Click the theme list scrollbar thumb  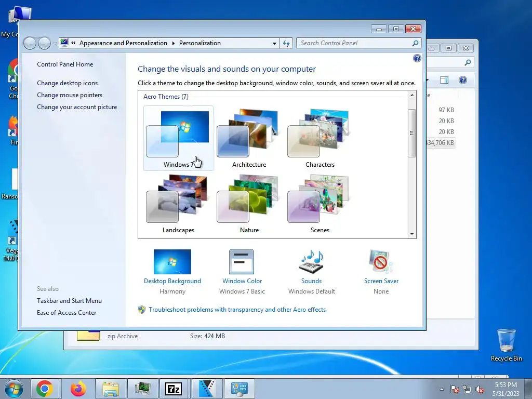(412, 133)
